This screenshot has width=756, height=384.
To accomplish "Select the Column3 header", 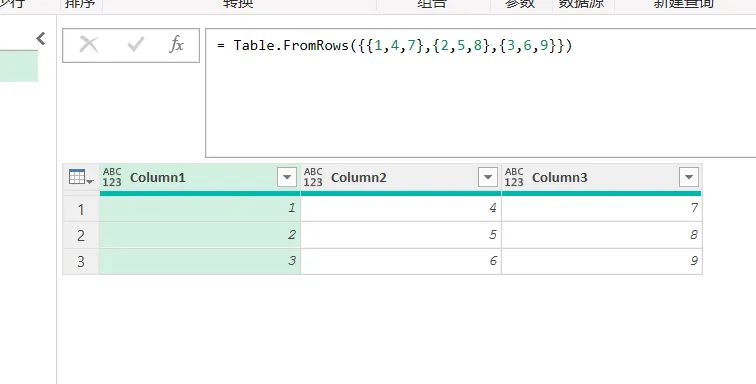I will pyautogui.click(x=602, y=178).
